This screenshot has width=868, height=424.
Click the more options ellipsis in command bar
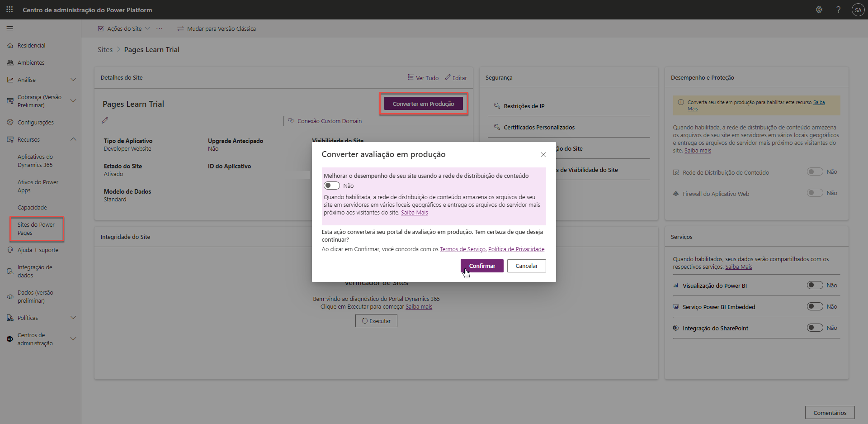(160, 29)
